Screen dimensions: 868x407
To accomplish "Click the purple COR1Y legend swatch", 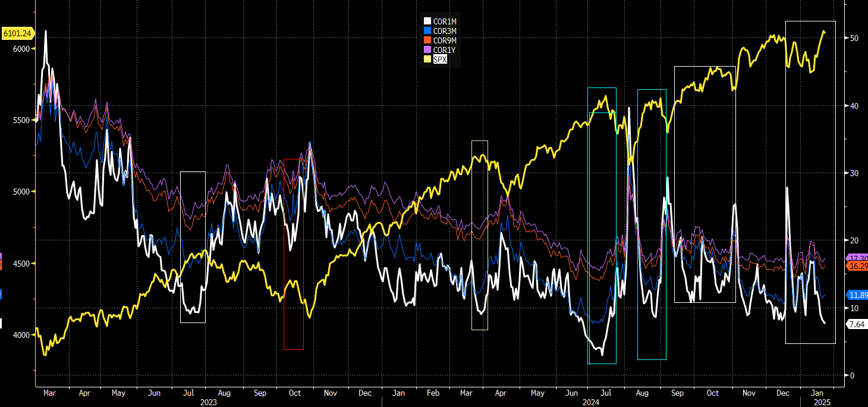I will click(x=427, y=50).
